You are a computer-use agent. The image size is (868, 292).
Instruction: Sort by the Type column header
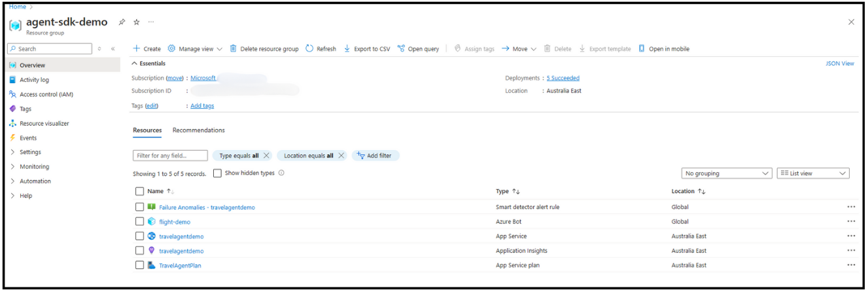tap(508, 191)
